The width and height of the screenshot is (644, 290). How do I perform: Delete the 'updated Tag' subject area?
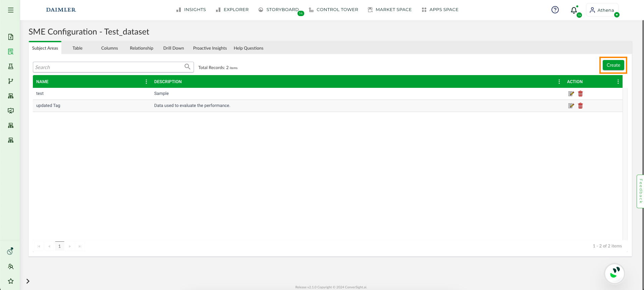[580, 106]
